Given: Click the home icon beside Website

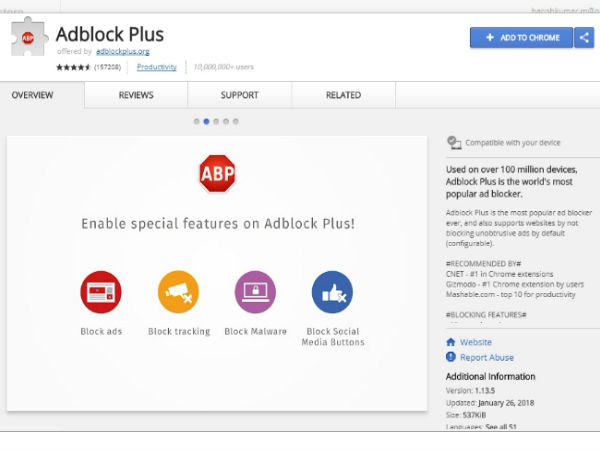Looking at the screenshot, I should [451, 342].
